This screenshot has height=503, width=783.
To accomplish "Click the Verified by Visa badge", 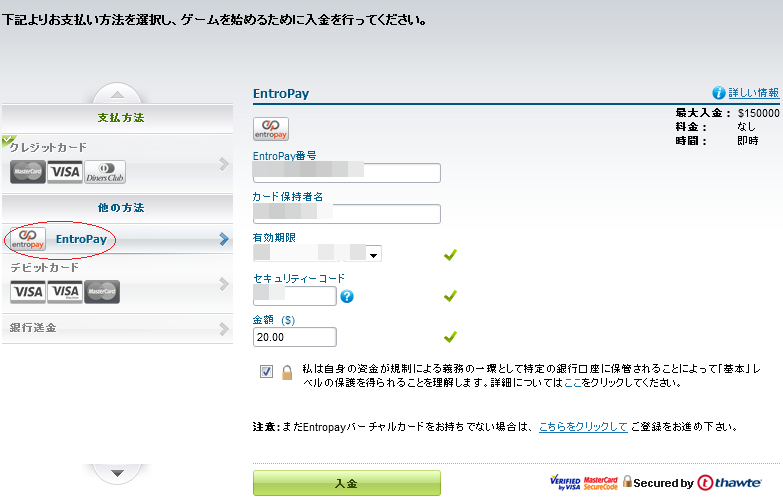I will point(565,483).
